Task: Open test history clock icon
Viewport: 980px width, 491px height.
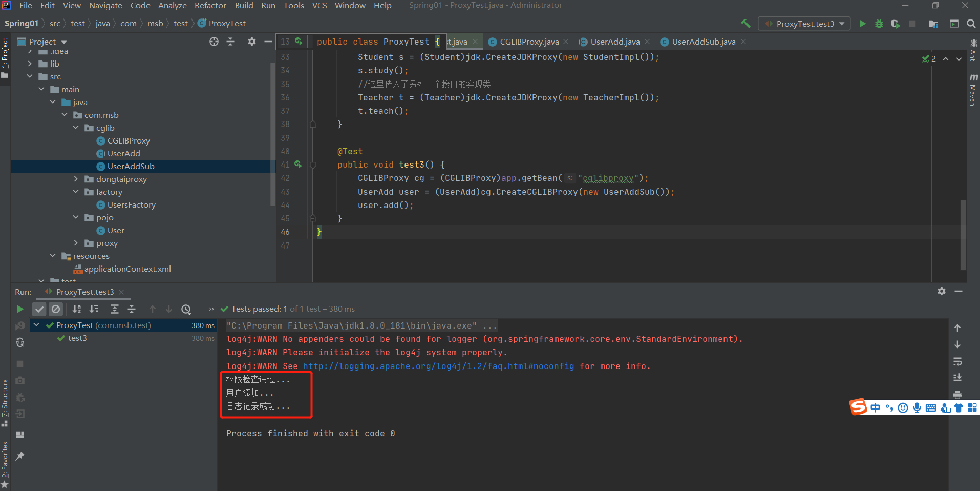Action: pos(186,309)
